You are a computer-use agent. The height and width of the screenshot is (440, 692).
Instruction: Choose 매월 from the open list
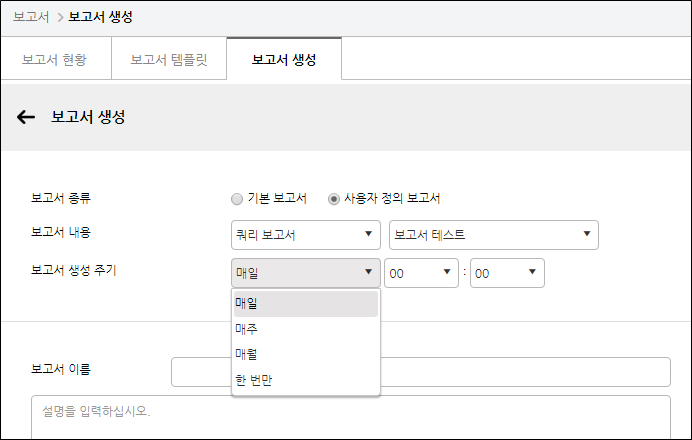click(305, 354)
